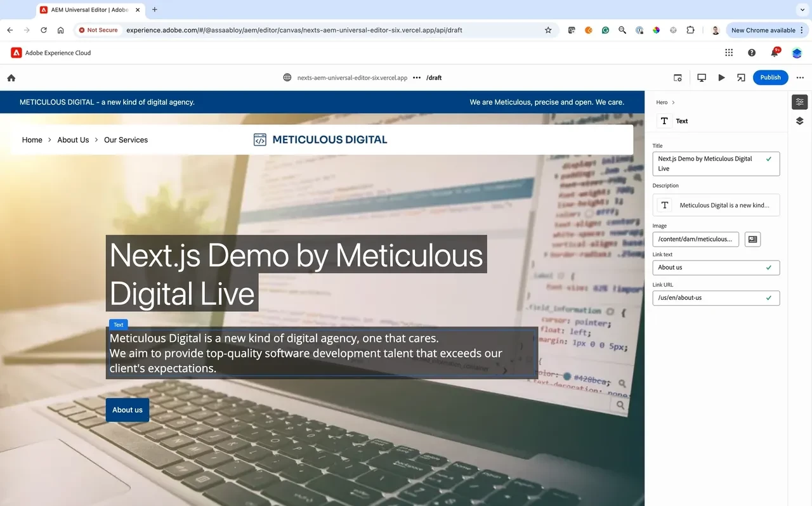The height and width of the screenshot is (506, 812).
Task: Click the magnifier extension icon
Action: point(622,30)
